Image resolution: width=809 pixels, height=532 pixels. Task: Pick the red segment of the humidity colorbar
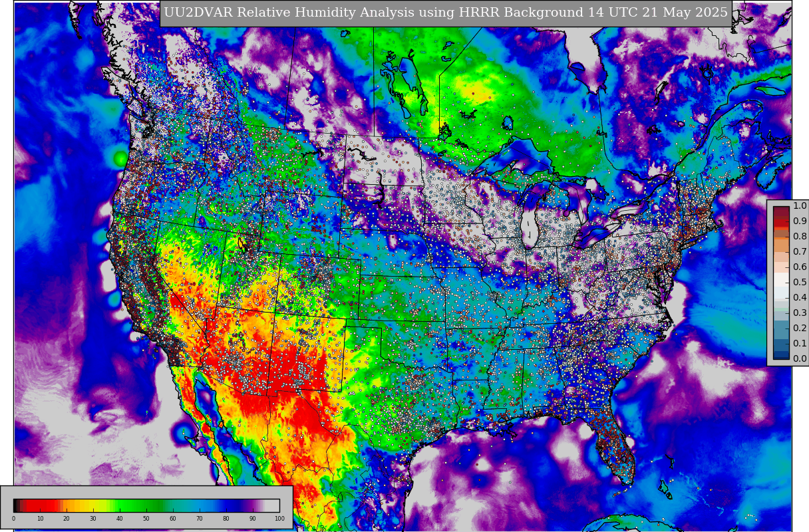(x=41, y=505)
